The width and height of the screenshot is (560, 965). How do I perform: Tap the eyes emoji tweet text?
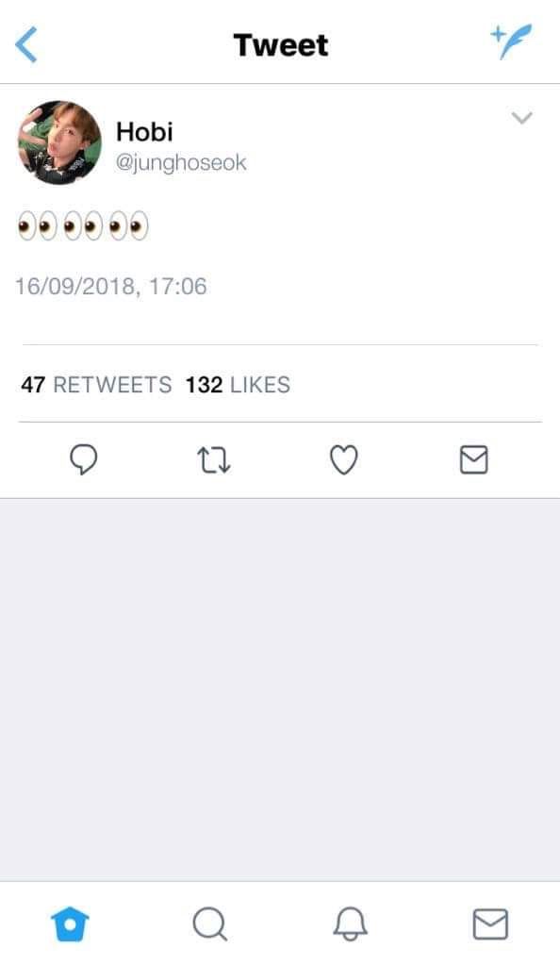[83, 225]
